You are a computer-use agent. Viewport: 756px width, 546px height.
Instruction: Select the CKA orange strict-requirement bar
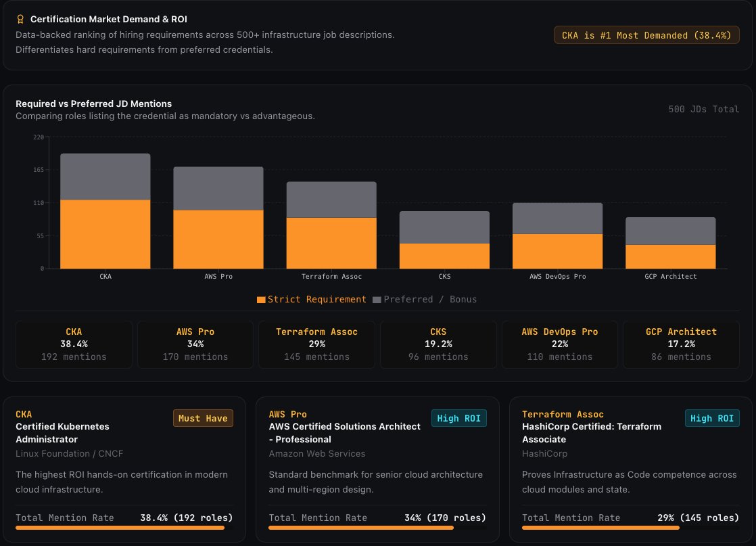click(105, 234)
